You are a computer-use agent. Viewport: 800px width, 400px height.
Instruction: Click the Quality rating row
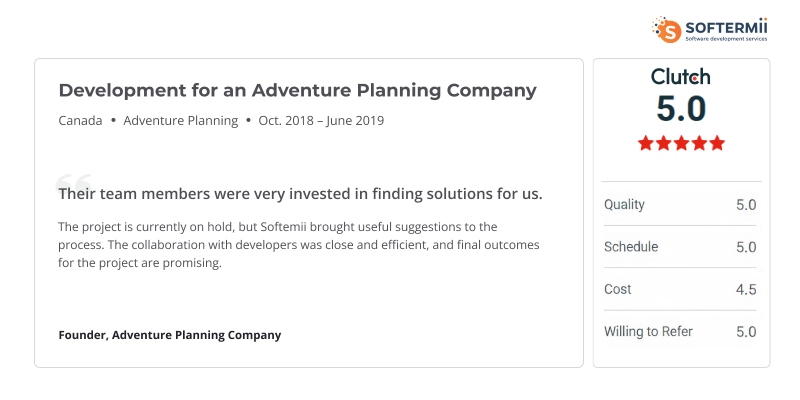coord(680,205)
